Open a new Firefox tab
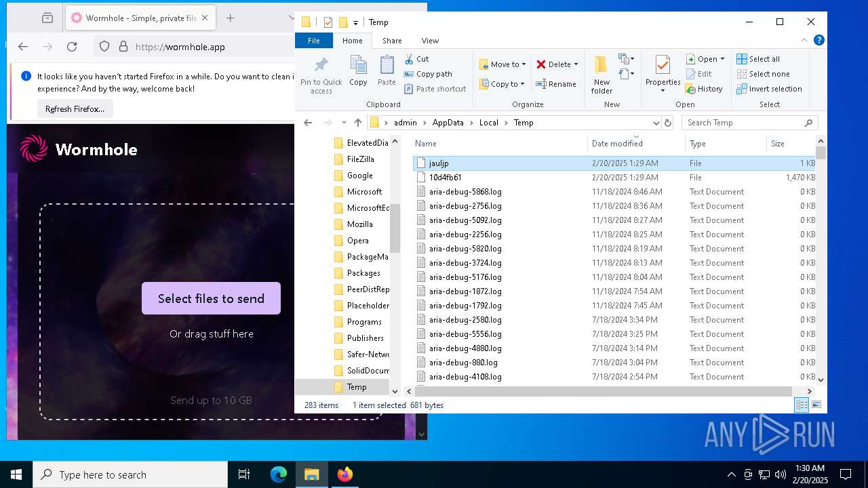The image size is (868, 488). pyautogui.click(x=230, y=18)
